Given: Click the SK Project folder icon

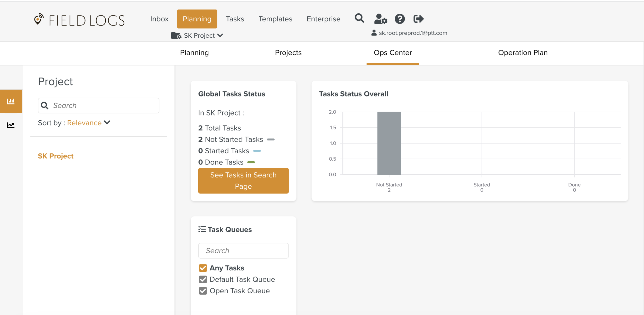Looking at the screenshot, I should (x=176, y=36).
